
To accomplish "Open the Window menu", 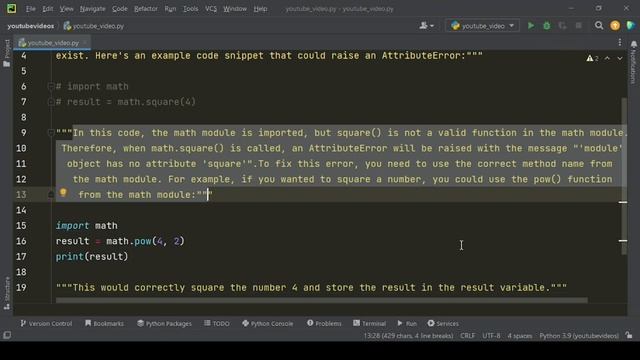I will click(x=235, y=9).
